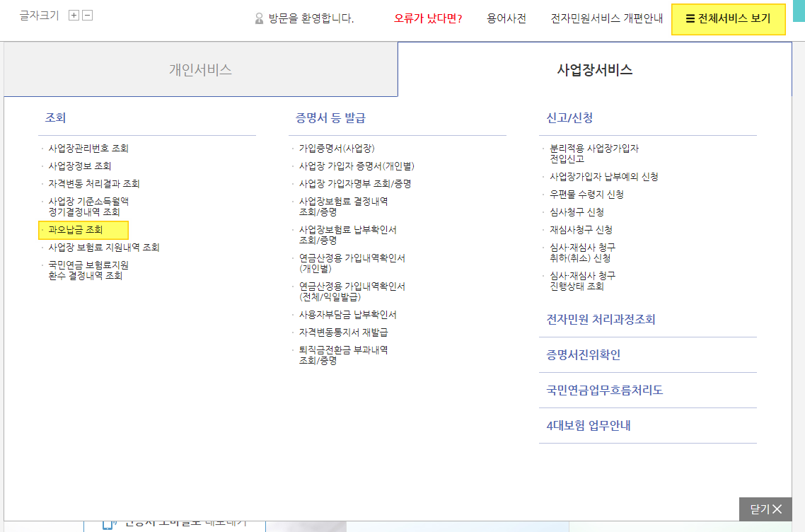The width and height of the screenshot is (805, 532).
Task: Click the visitor user profile icon
Action: click(x=259, y=18)
